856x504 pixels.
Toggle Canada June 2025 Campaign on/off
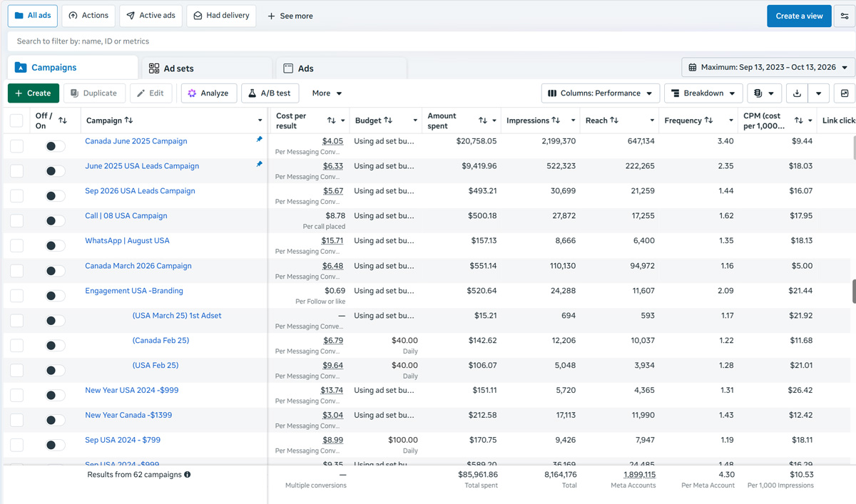tap(55, 146)
